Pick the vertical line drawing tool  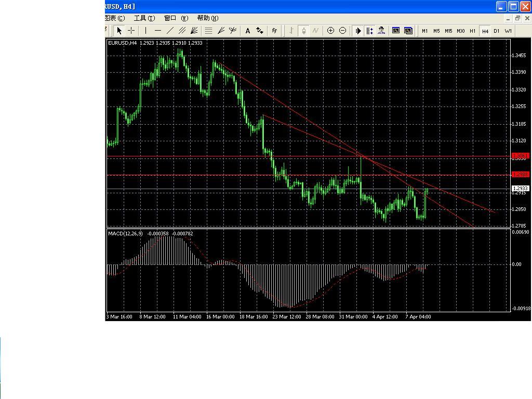(x=145, y=31)
